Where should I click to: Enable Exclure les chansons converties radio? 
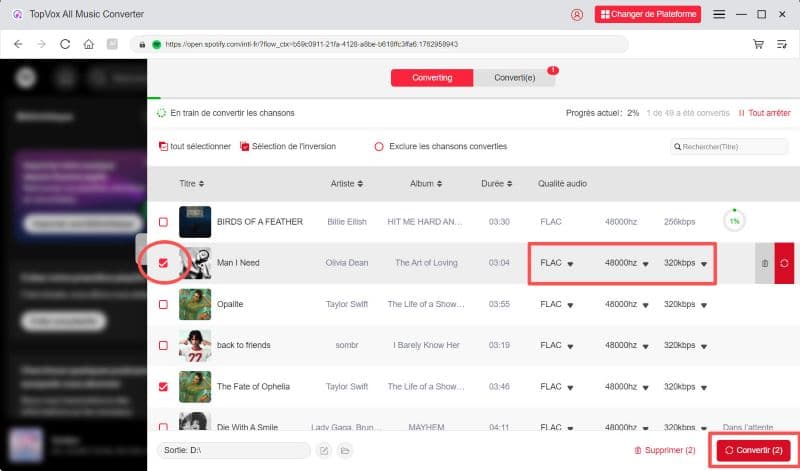tap(379, 147)
